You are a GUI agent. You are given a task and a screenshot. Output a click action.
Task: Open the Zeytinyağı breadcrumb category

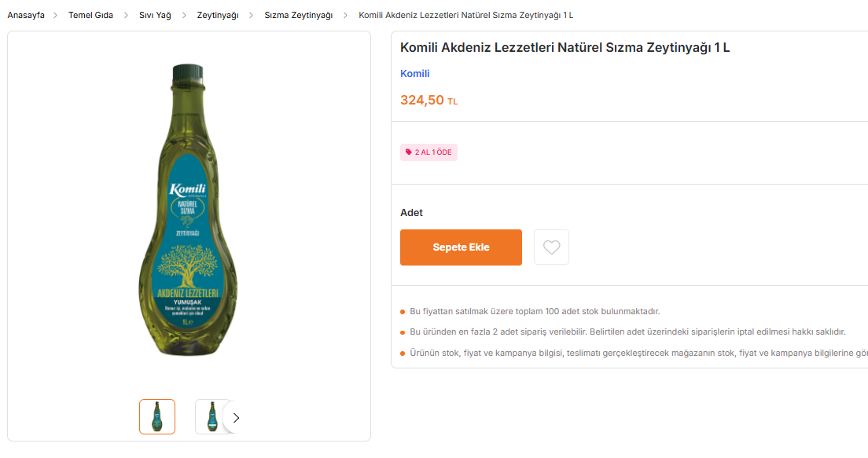tap(218, 15)
